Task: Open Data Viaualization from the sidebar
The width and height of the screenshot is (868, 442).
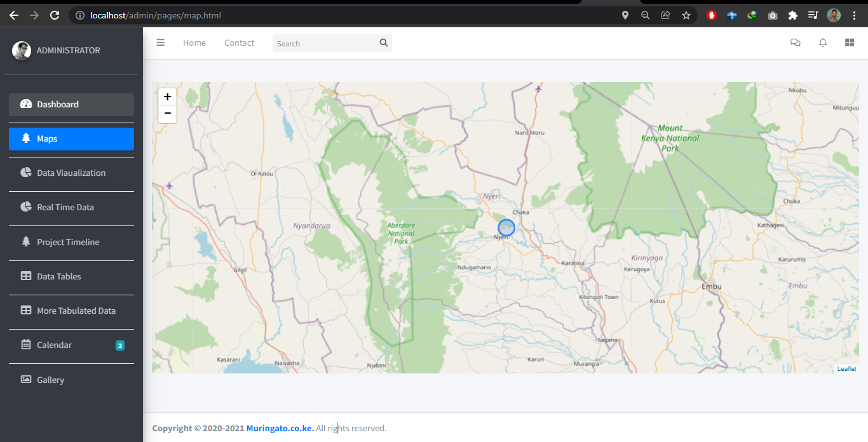Action: [x=71, y=173]
